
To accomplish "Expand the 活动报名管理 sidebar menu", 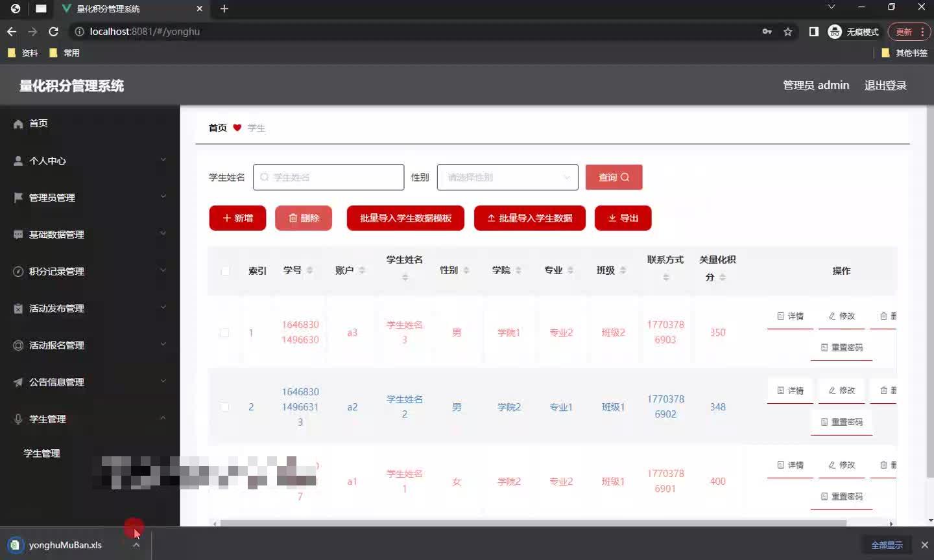I will [90, 345].
